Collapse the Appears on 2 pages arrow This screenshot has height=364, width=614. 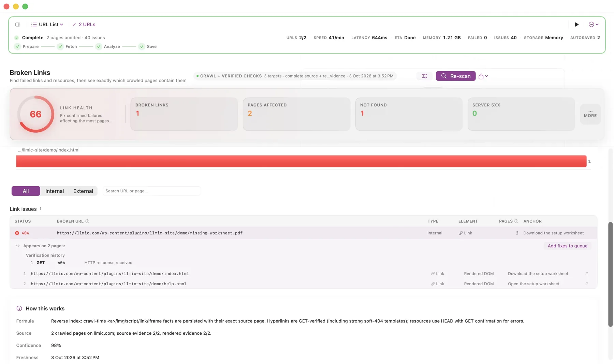tap(18, 246)
